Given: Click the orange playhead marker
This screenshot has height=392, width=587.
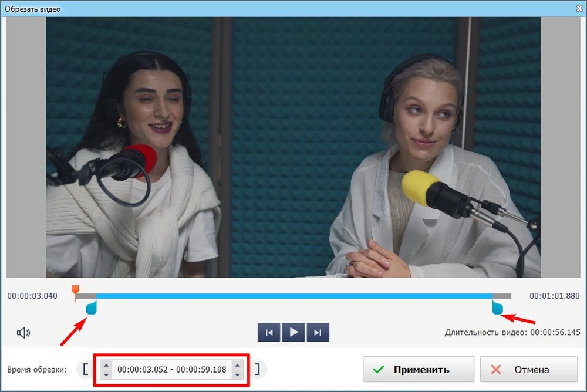Looking at the screenshot, I should coord(76,289).
